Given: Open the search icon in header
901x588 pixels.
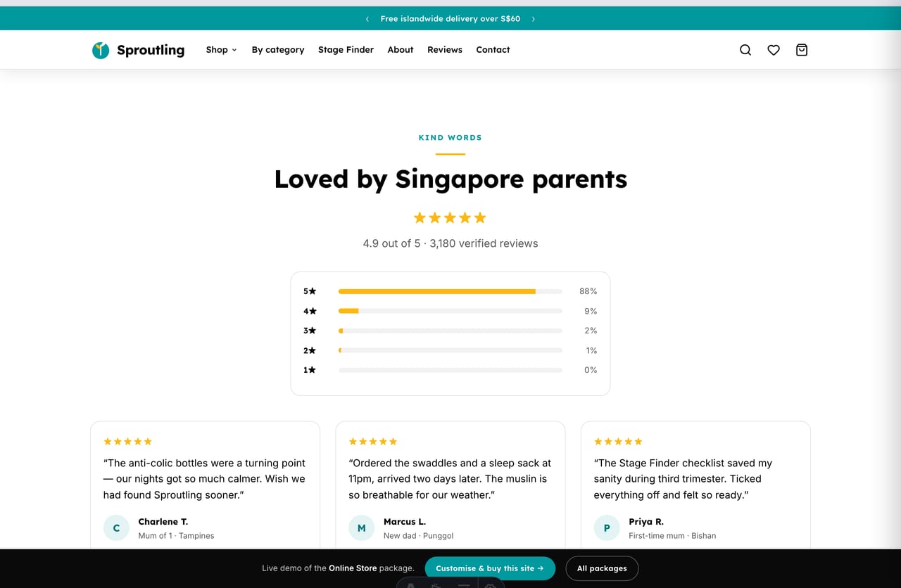Looking at the screenshot, I should pos(745,50).
